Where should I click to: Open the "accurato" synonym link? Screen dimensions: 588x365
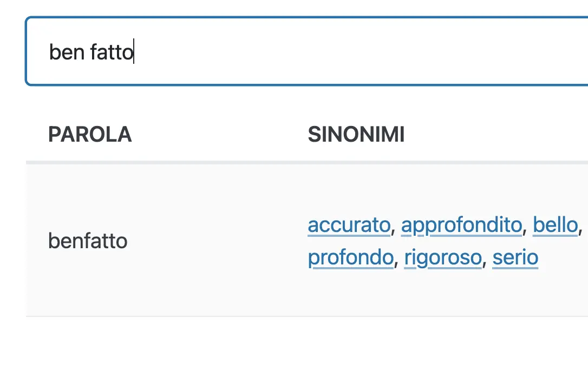coord(349,225)
